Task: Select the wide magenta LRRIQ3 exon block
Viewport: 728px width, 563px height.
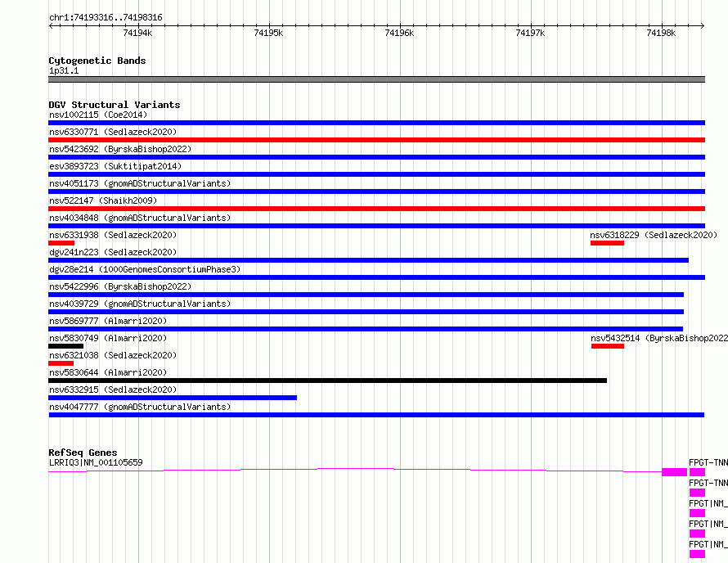Action: point(675,472)
